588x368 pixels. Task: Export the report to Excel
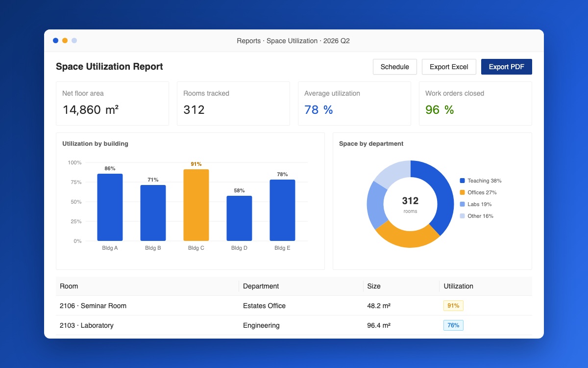449,67
